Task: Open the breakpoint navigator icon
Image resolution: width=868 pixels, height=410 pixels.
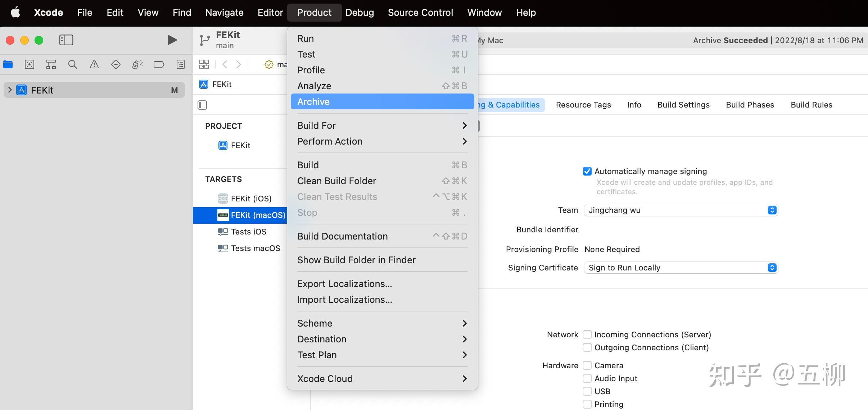Action: pos(159,64)
